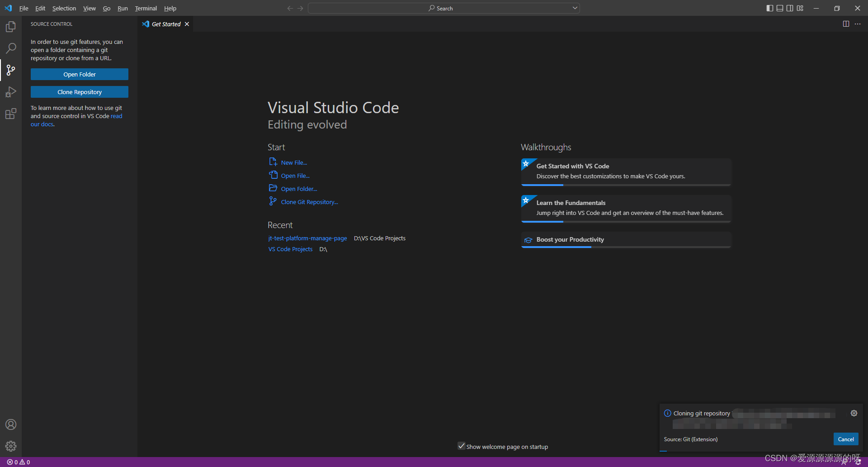868x467 pixels.
Task: Click the Open Folder... link under Start
Action: [x=299, y=189]
